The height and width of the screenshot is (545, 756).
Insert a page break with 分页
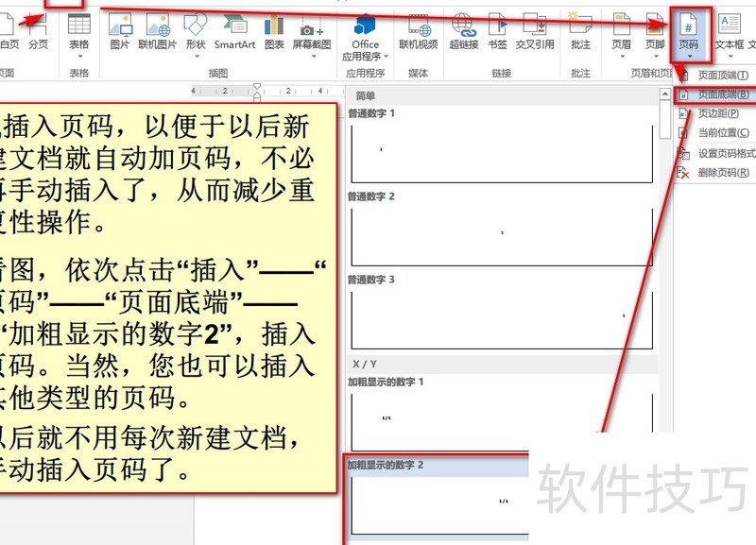[x=38, y=32]
